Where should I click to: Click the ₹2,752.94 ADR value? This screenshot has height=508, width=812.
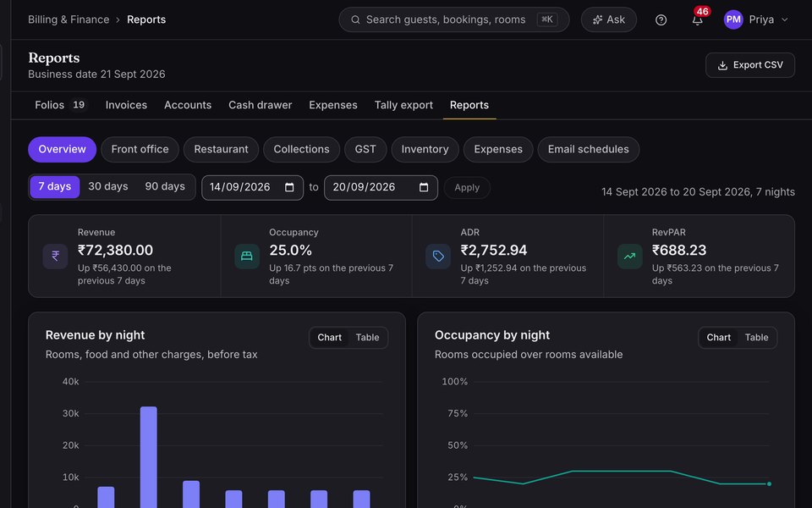[493, 251]
